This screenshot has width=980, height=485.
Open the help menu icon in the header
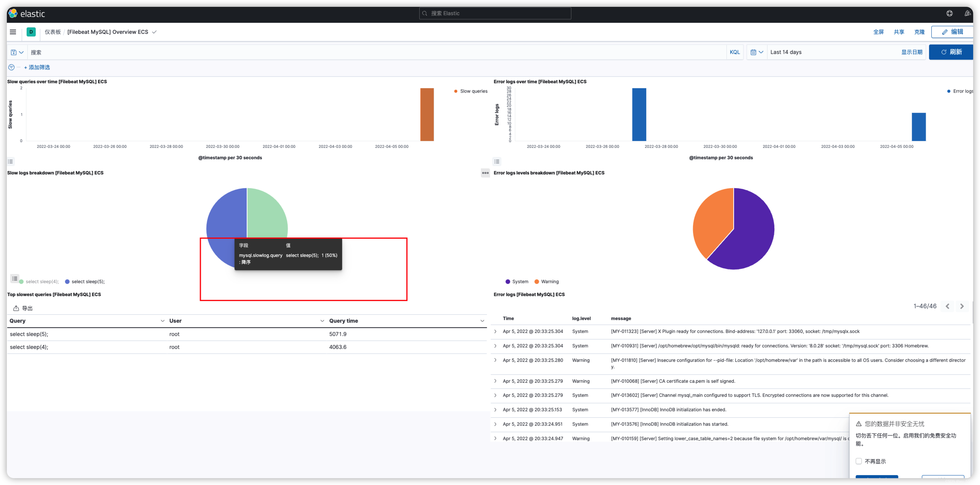tap(949, 13)
